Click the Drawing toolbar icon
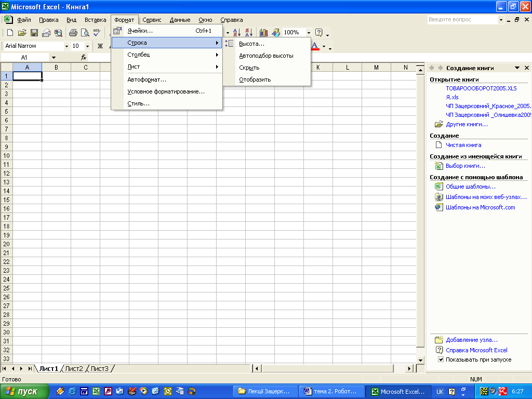532x399 pixels. pyautogui.click(x=276, y=33)
